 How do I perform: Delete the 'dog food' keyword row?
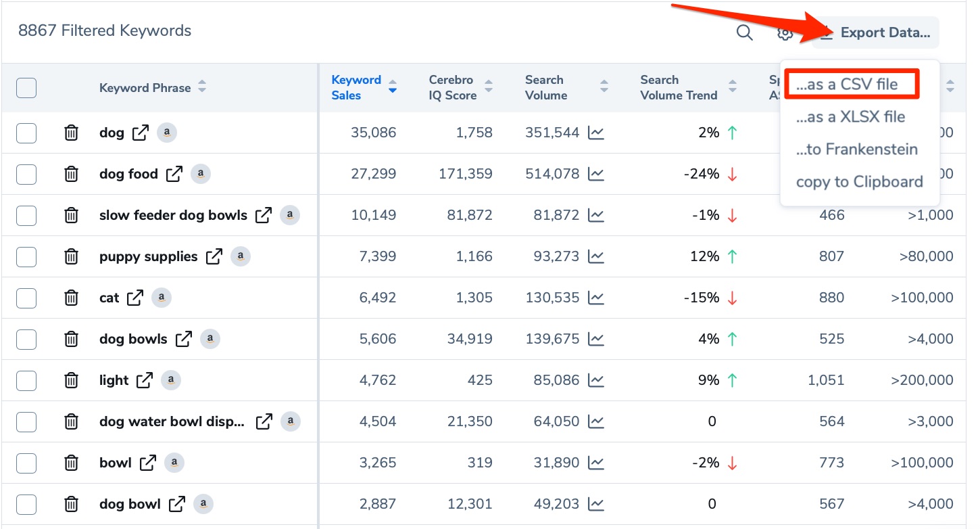coord(71,174)
